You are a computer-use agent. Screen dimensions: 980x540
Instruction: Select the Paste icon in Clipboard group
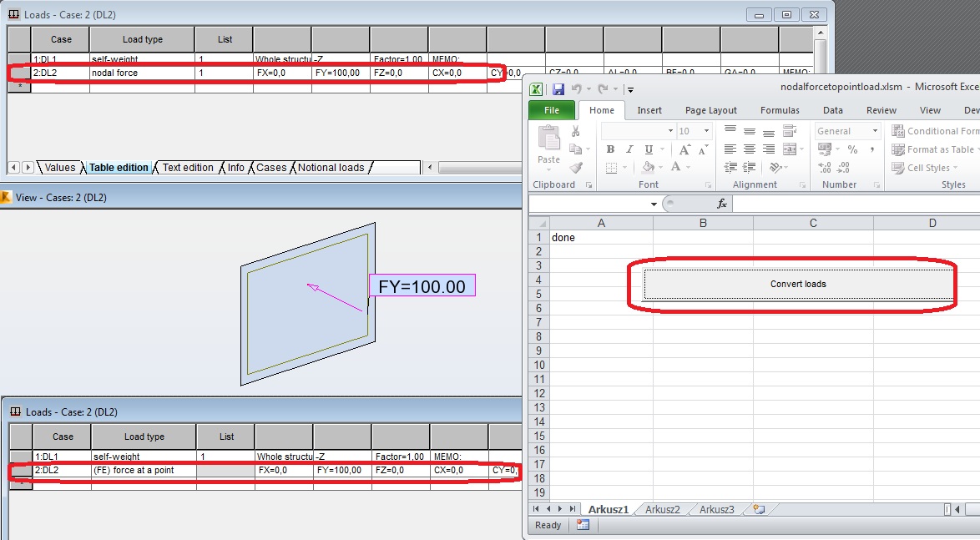coord(548,140)
